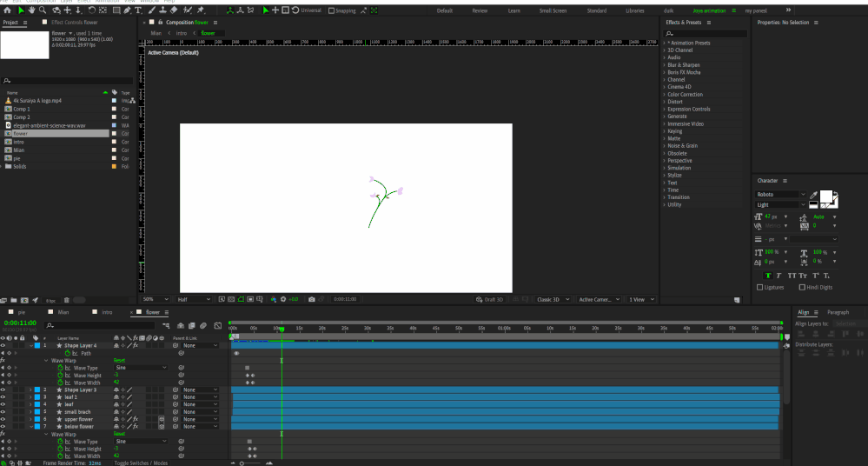Hide the small brach layer eye icon

3,412
